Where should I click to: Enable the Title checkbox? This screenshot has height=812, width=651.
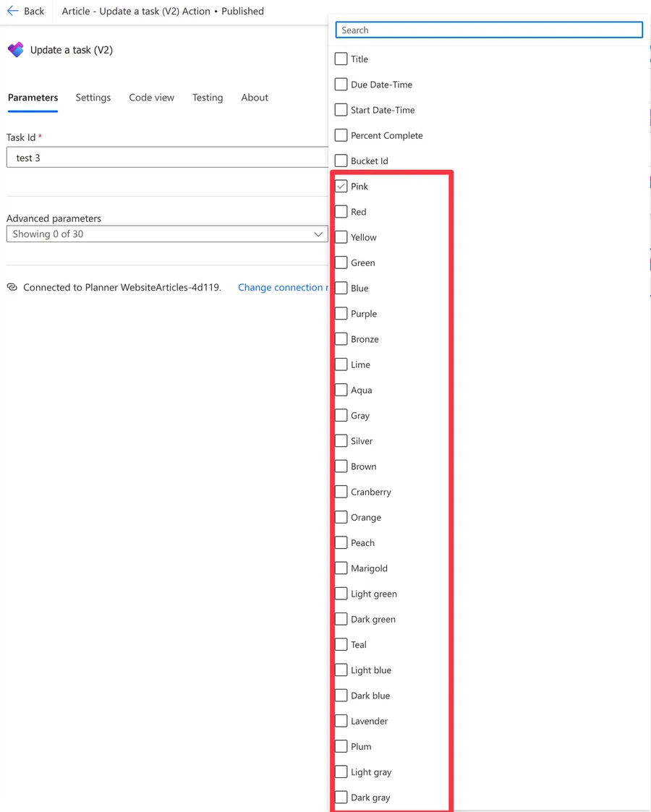341,59
